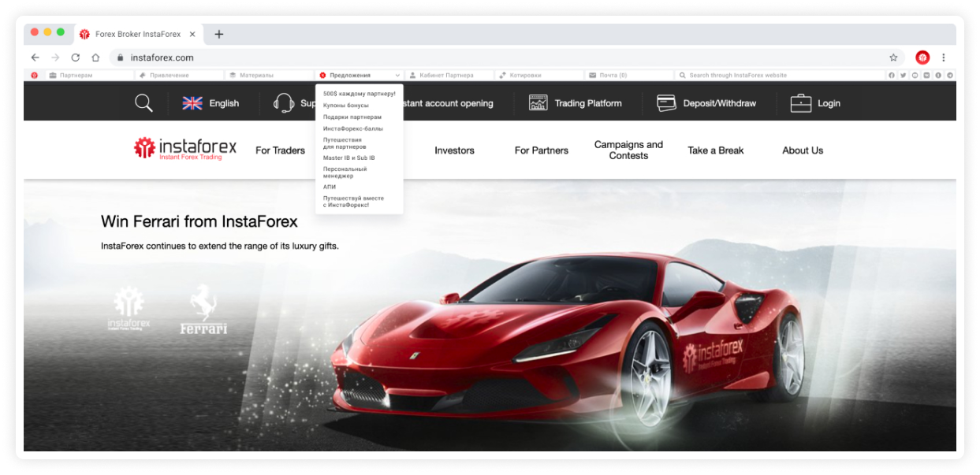Open the Chrome three-dot menu
This screenshot has width=980, height=475.
(944, 58)
